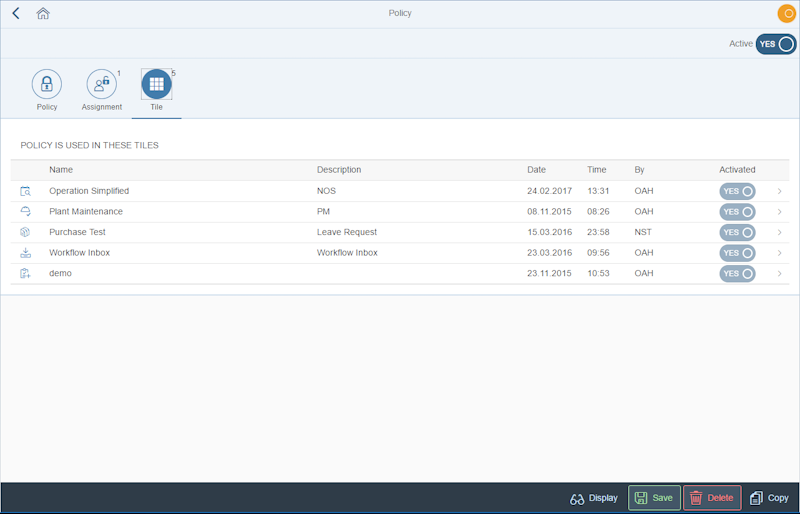Select the Purchase Test name cell
The image size is (800, 514).
(77, 232)
